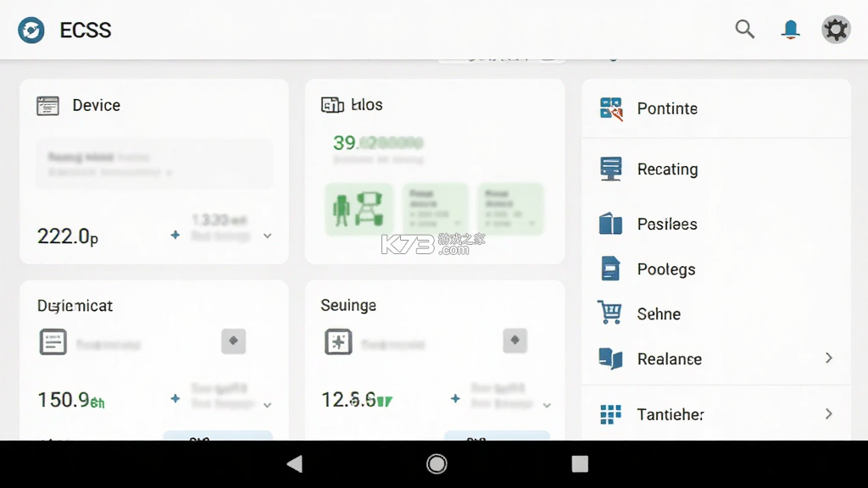Click the Tantieher grid icon
This screenshot has height=488, width=868.
[x=610, y=414]
